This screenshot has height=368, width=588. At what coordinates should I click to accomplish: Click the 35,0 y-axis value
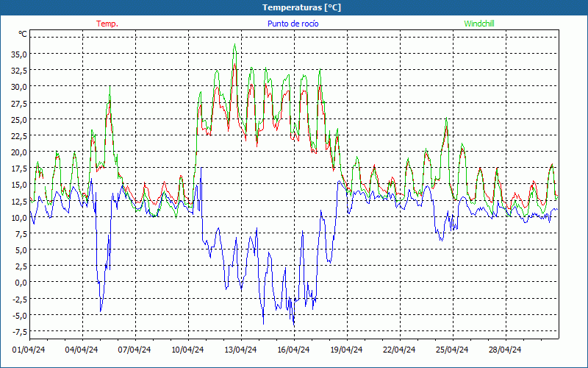point(19,54)
